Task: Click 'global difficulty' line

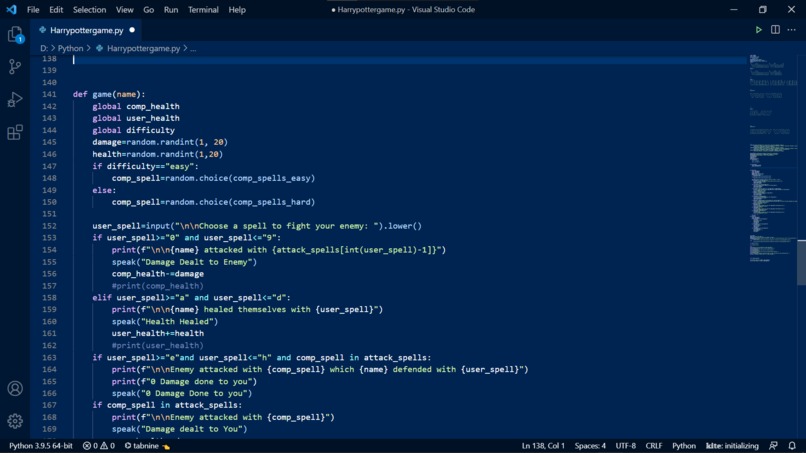Action: (x=133, y=130)
